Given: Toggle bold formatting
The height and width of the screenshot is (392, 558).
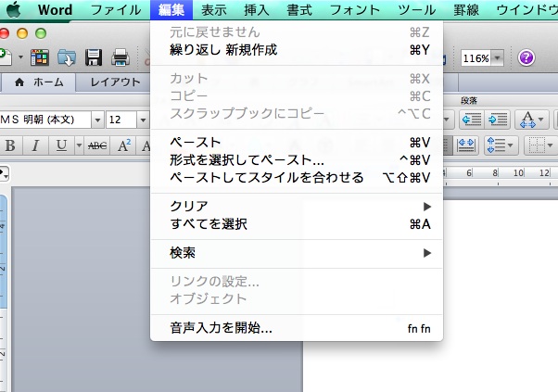Looking at the screenshot, I should (10, 145).
